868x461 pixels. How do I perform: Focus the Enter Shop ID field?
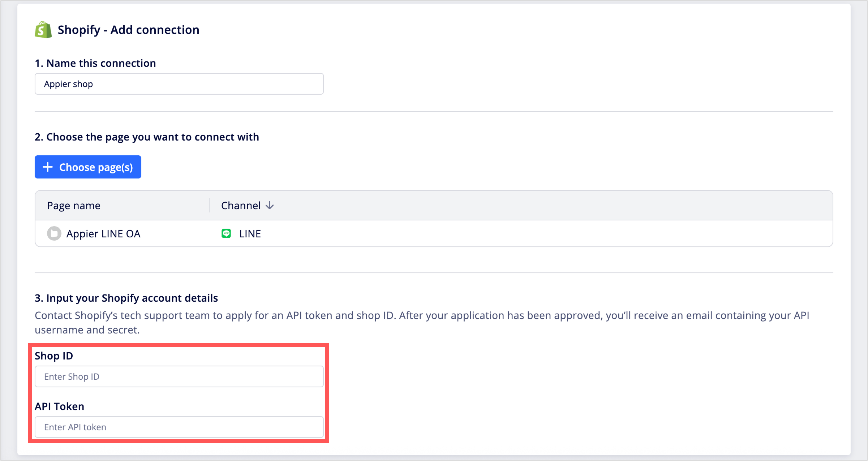tap(179, 376)
